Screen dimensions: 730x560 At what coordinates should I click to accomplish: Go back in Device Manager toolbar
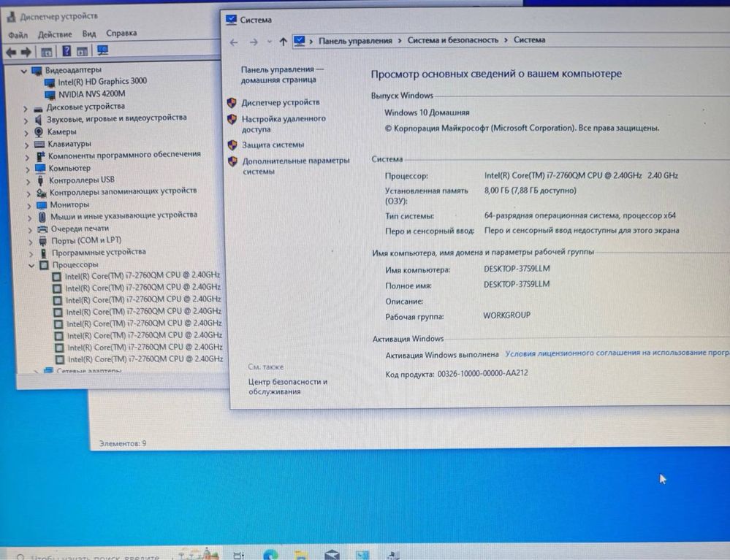[x=11, y=52]
